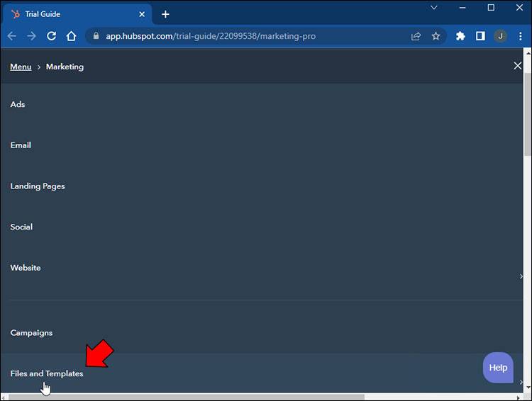
Task: Close the HubSpot menu overlay X
Action: pos(517,66)
